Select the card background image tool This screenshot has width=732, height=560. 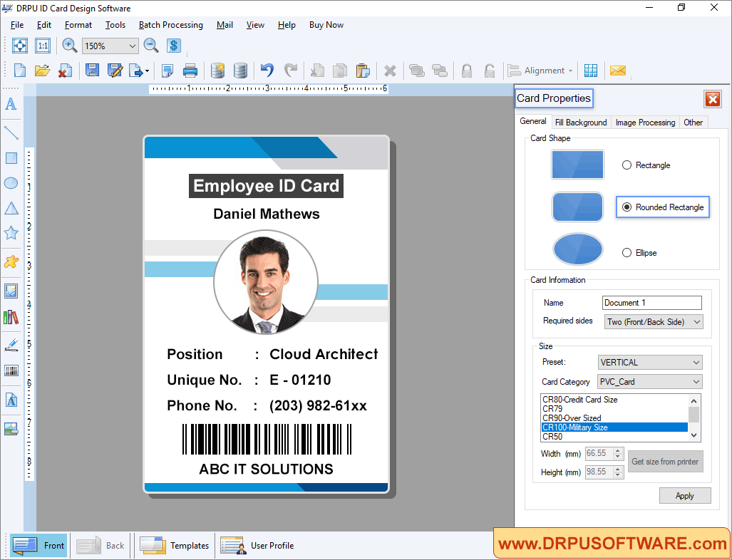coord(11,291)
